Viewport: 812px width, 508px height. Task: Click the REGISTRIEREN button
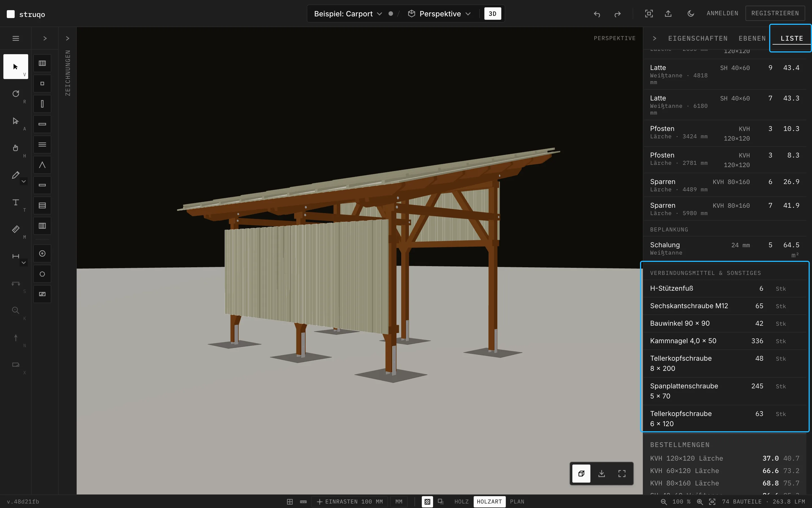(x=775, y=13)
